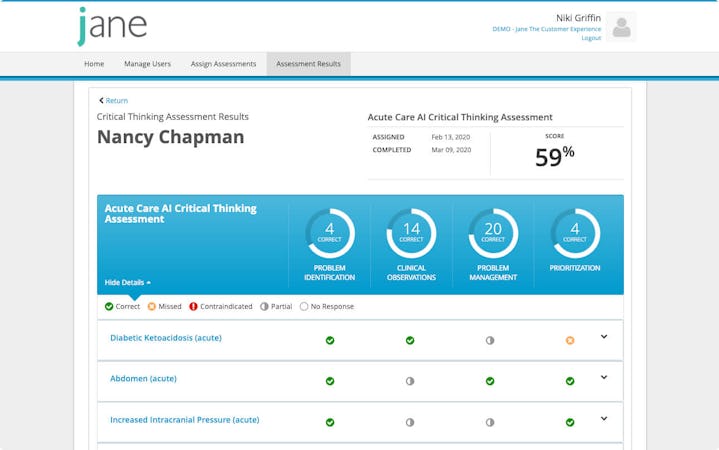The image size is (719, 450).
Task: Click Abdomen prioritization correct icon
Action: pos(570,381)
